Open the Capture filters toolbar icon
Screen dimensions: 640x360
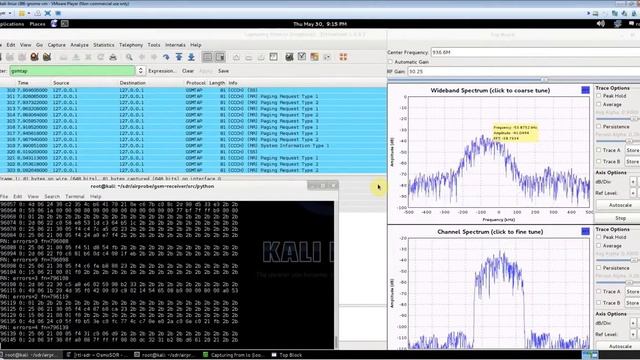289,57
